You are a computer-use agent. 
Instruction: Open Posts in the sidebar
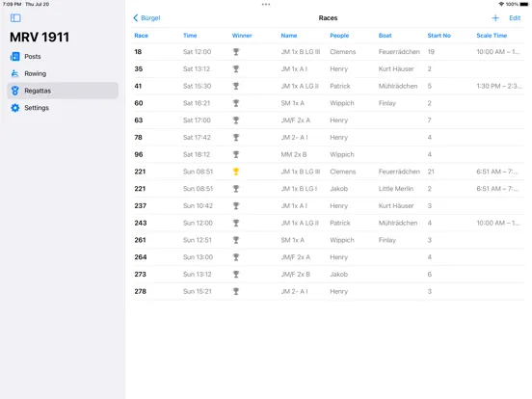click(x=63, y=56)
